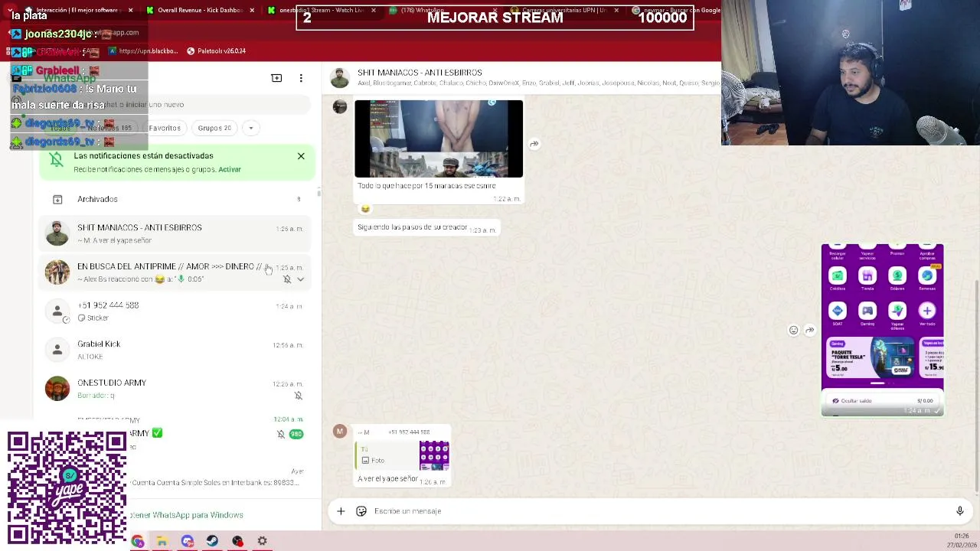
Task: Open the SHIT MANIACOS - ANTI ESBIRROS chat
Action: [176, 233]
